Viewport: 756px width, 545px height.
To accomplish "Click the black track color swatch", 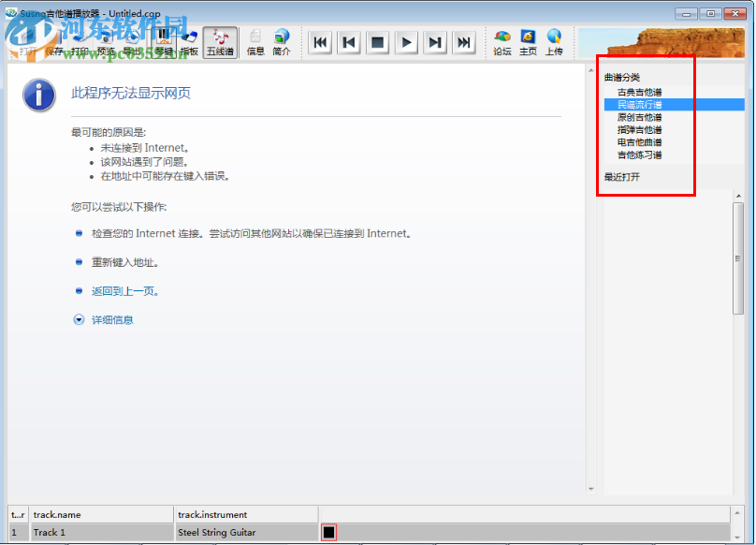I will click(x=327, y=531).
